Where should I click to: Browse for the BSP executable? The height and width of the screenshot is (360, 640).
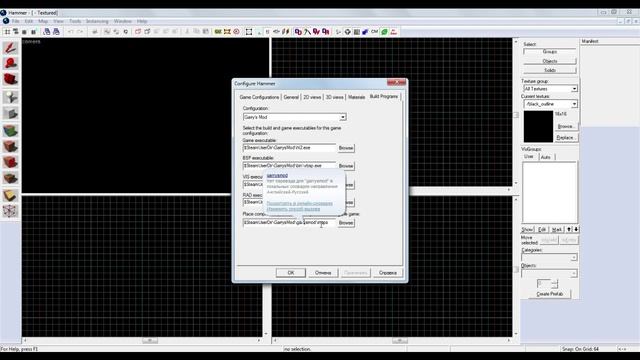click(x=346, y=166)
